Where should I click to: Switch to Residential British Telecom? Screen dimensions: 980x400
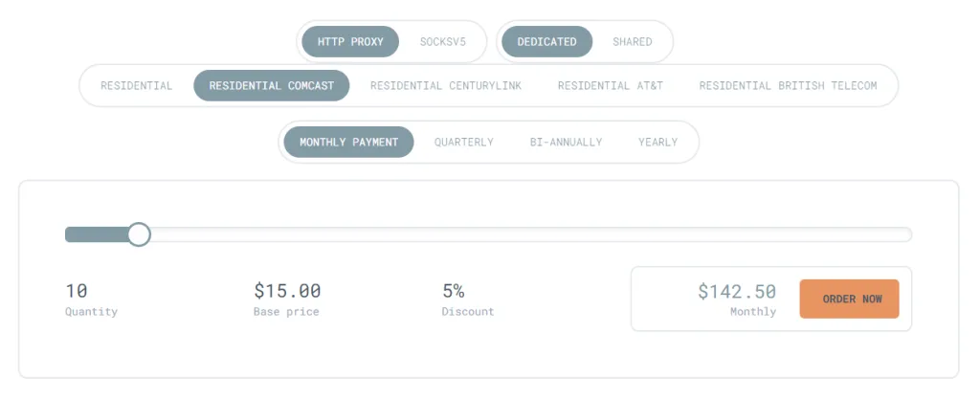[788, 86]
